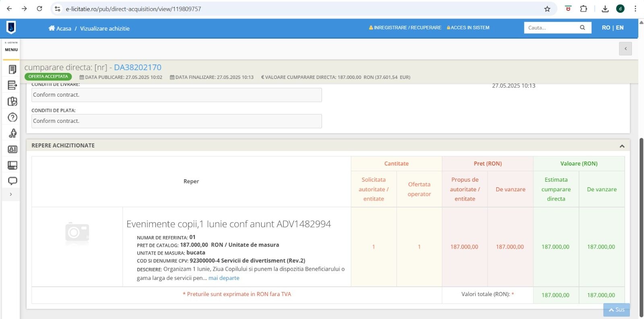Switch language to EN

click(x=619, y=28)
